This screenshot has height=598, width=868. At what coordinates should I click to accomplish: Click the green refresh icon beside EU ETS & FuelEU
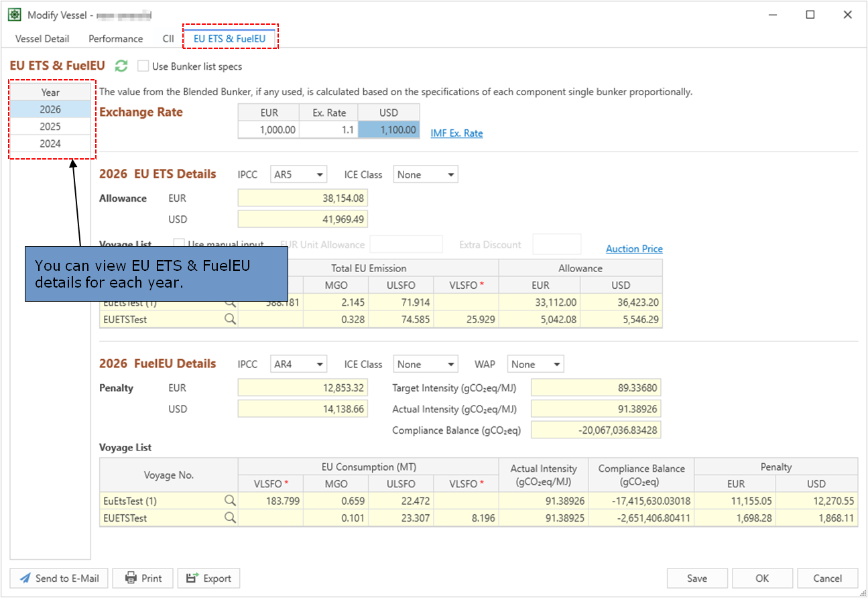point(121,66)
